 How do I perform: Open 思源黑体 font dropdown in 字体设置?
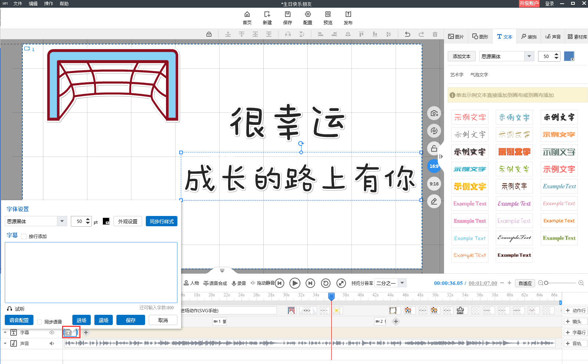click(62, 221)
